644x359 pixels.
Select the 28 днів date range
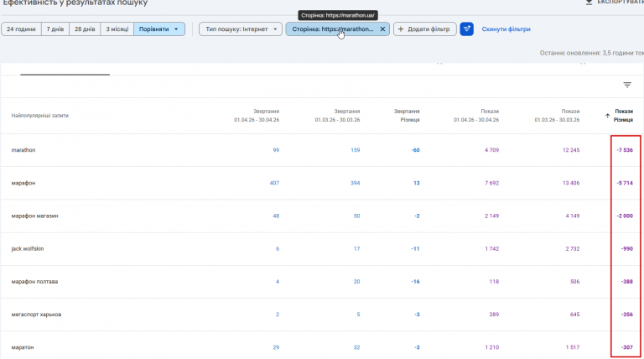(x=85, y=29)
